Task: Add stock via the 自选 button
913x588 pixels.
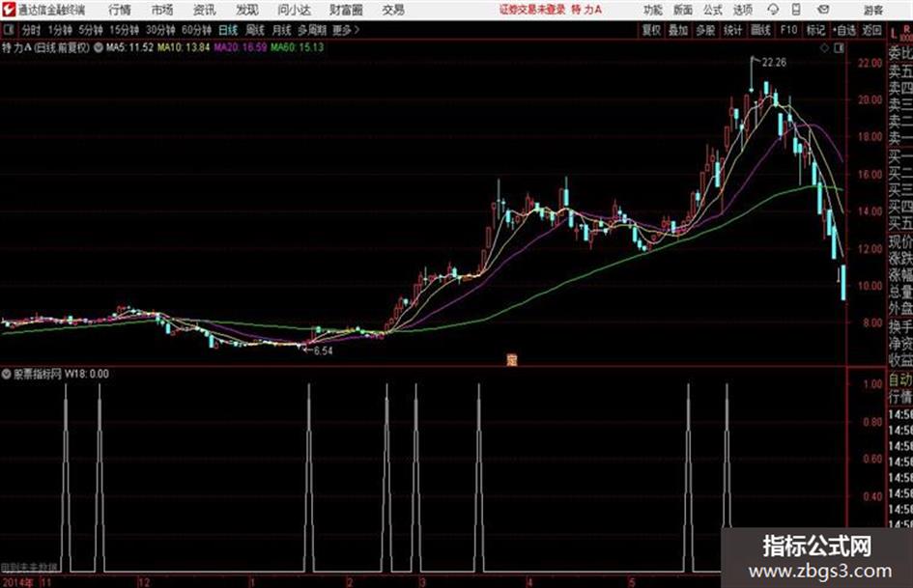Action: [844, 30]
